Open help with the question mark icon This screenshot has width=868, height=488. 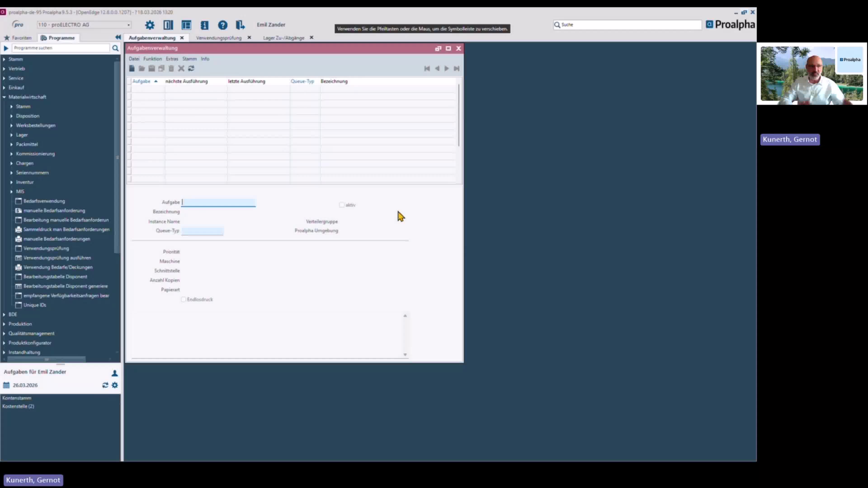[x=223, y=25]
